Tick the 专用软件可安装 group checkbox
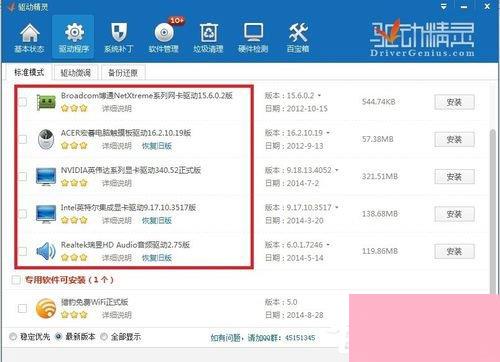 point(16,280)
